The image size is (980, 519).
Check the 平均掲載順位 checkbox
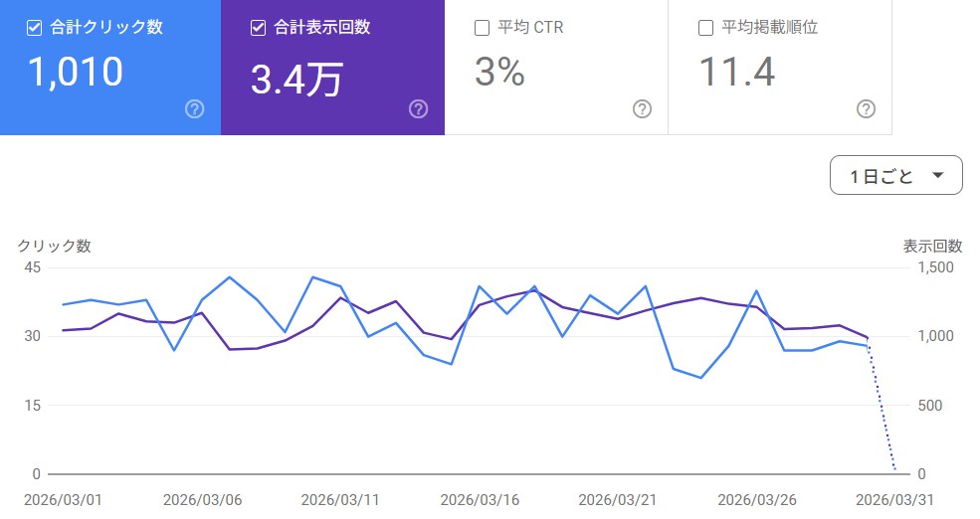coord(706,28)
